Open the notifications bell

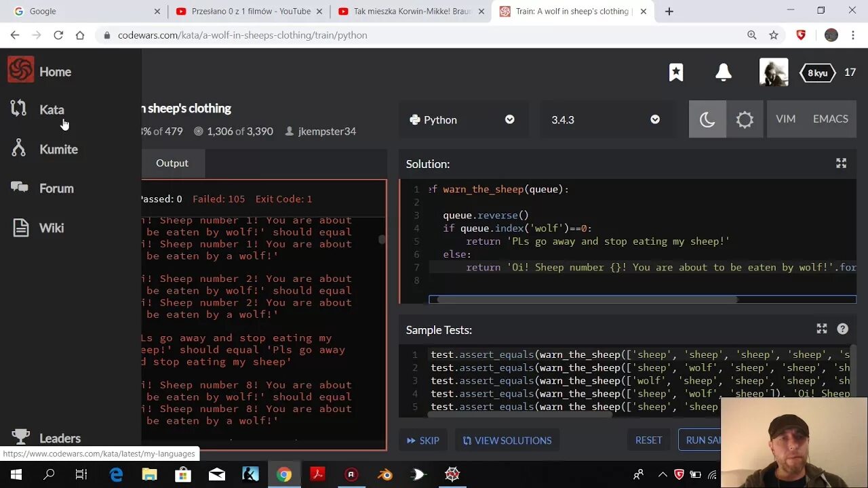pos(724,72)
